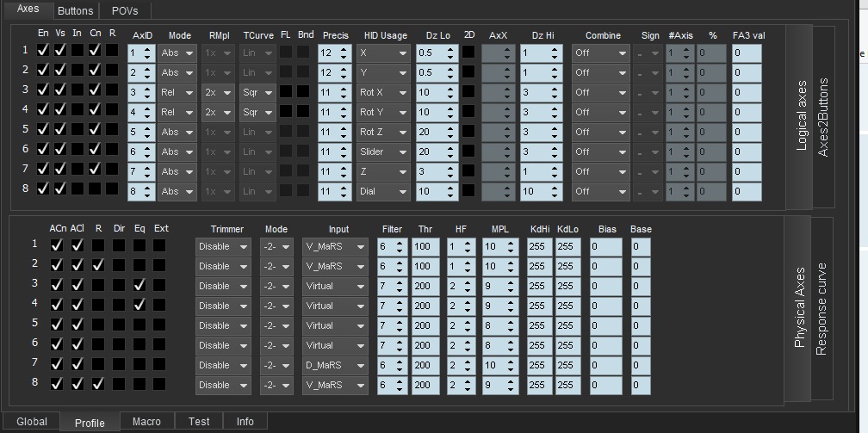Switch to the Global tab
Image resolution: width=868 pixels, height=433 pixels.
click(31, 422)
